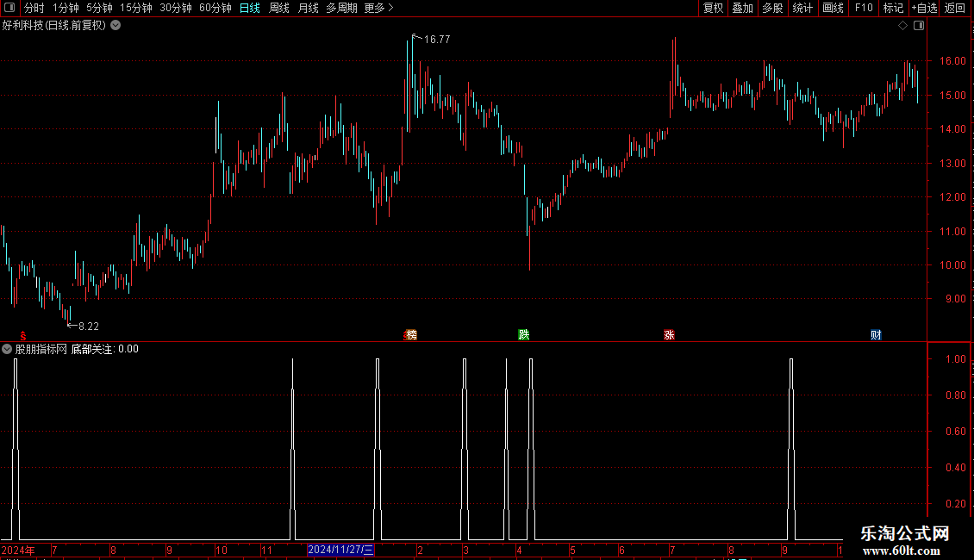
Task: Click the 返回 back button
Action: [x=955, y=8]
